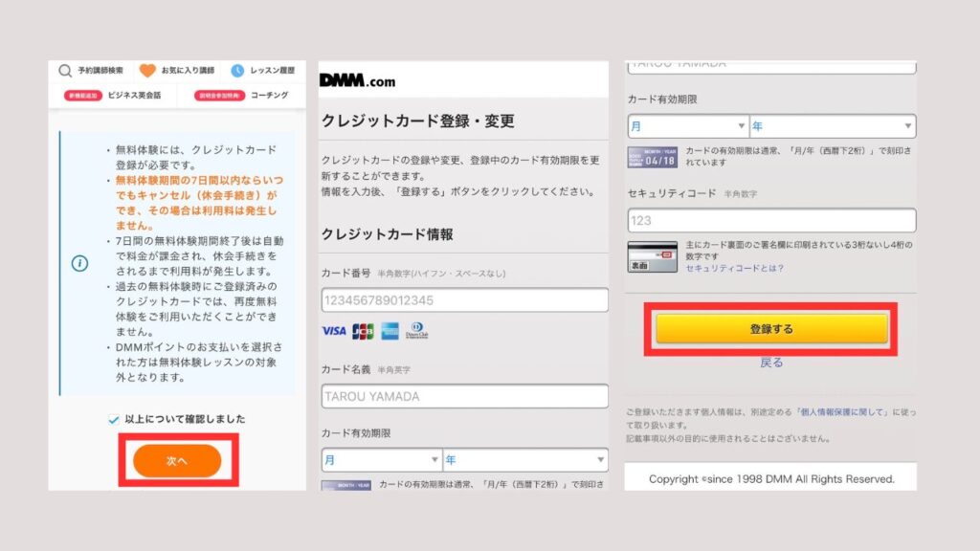Click the card back security code image
The width and height of the screenshot is (980, 551).
652,256
